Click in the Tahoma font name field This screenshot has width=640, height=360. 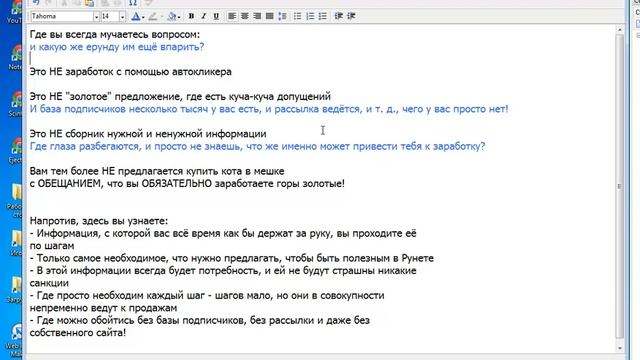[62, 16]
